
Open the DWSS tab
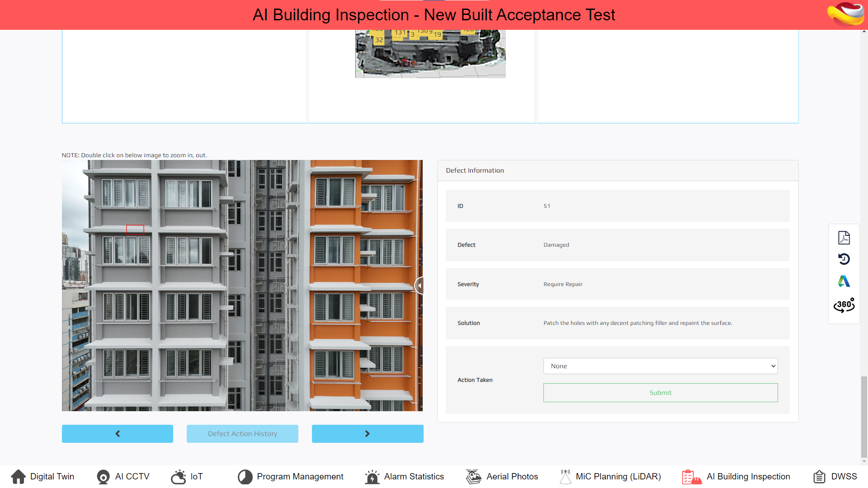(844, 477)
